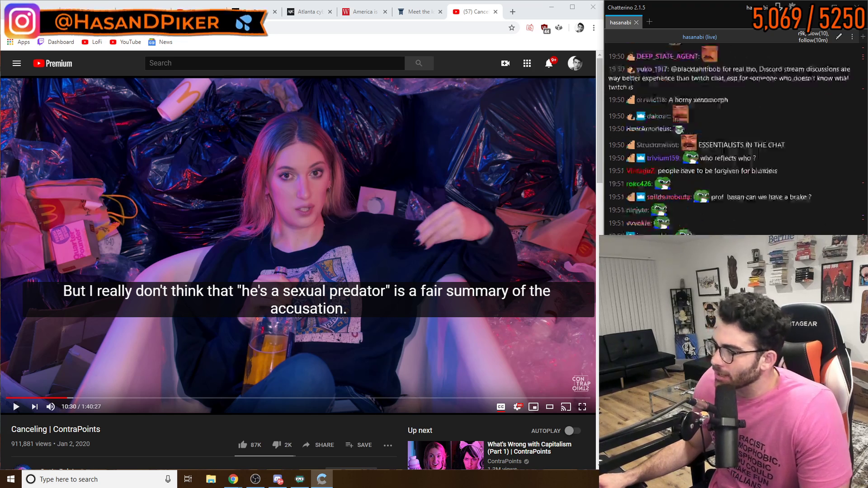Open a new Chrome tab
Screen dimensions: 868x488
pos(513,11)
